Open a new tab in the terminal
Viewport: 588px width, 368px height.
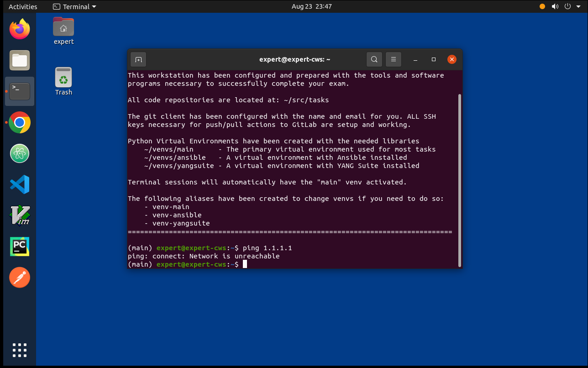(138, 59)
